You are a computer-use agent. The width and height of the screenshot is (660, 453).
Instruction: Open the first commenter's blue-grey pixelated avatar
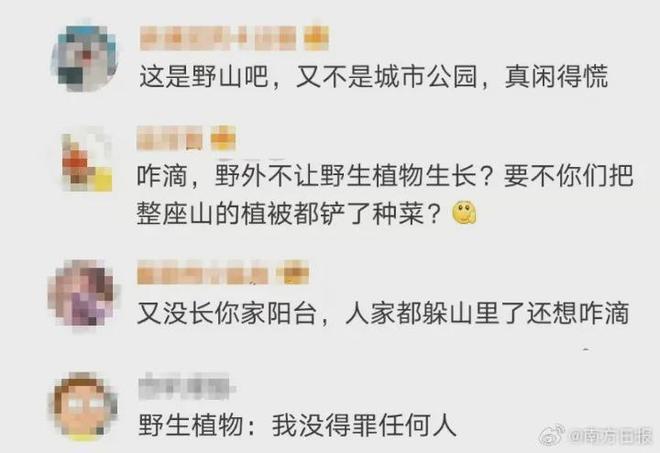tap(84, 57)
